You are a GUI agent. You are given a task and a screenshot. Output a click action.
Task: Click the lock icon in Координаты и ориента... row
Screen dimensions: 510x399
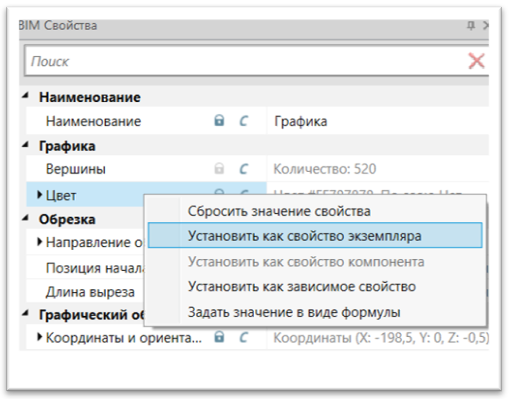(x=219, y=337)
